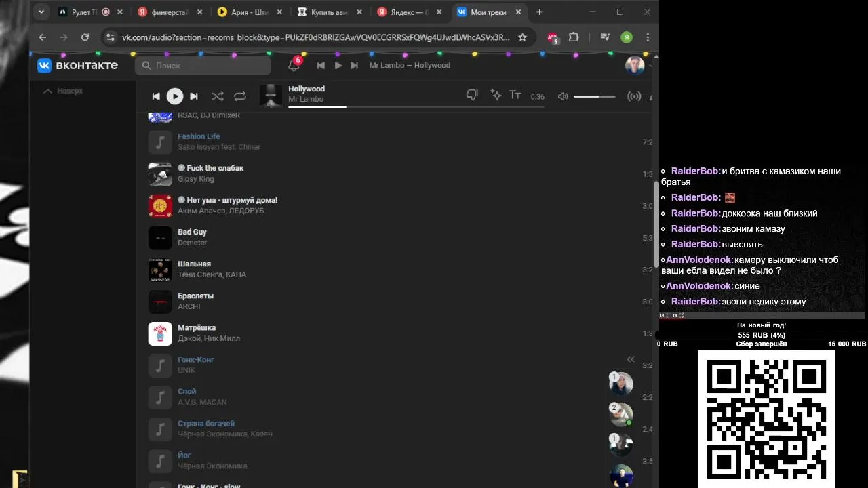The height and width of the screenshot is (488, 868).
Task: Open the chat avatar with badge 2
Action: point(620,415)
